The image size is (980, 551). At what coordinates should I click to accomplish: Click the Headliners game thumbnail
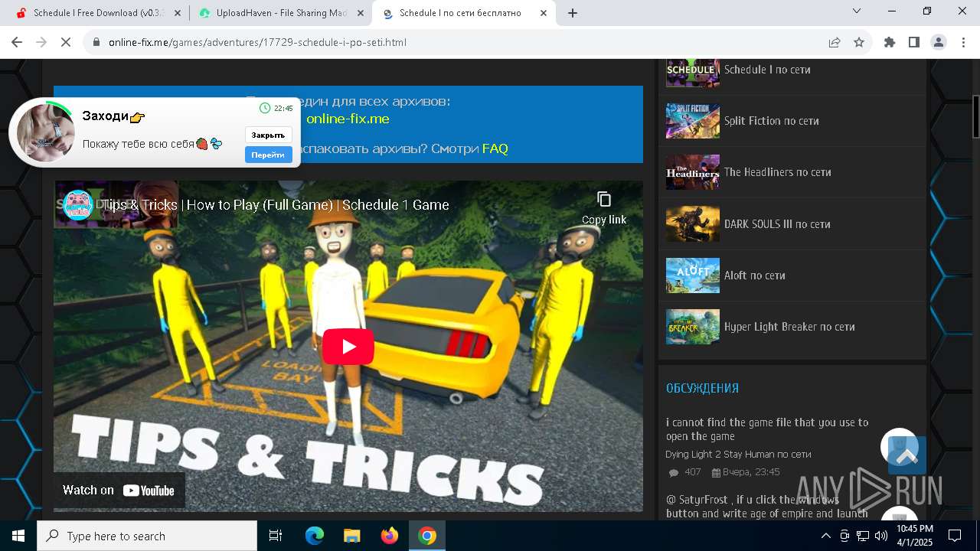(x=693, y=172)
